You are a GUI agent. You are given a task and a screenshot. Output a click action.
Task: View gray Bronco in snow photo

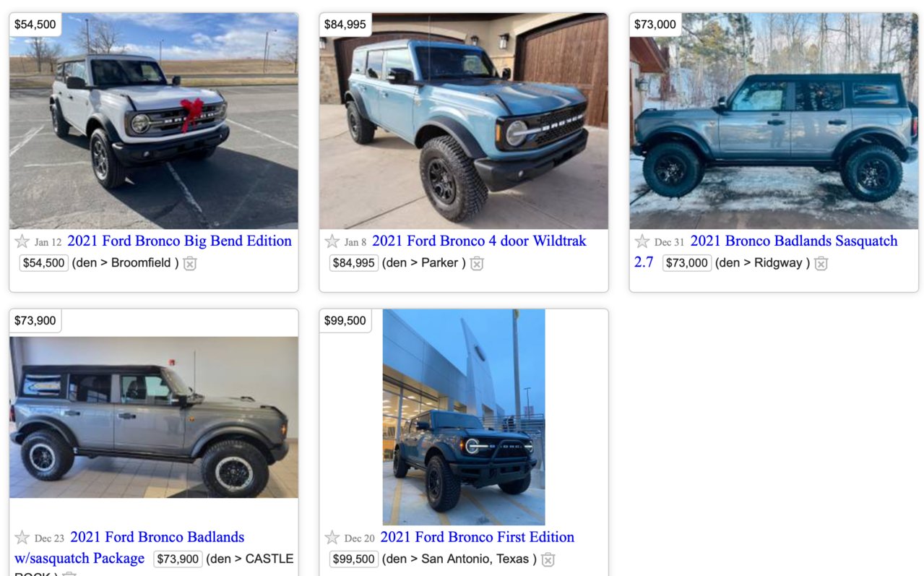(x=774, y=121)
